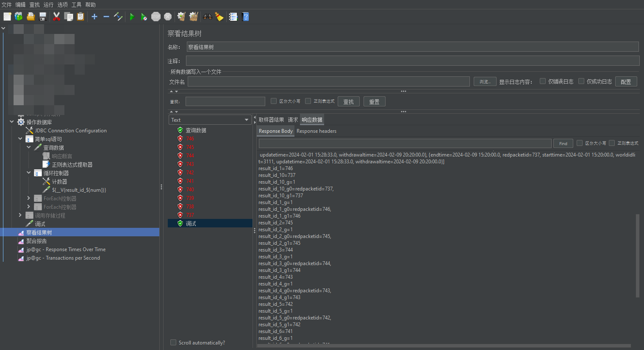Start the test with green play icon
644x350 pixels.
click(x=132, y=17)
